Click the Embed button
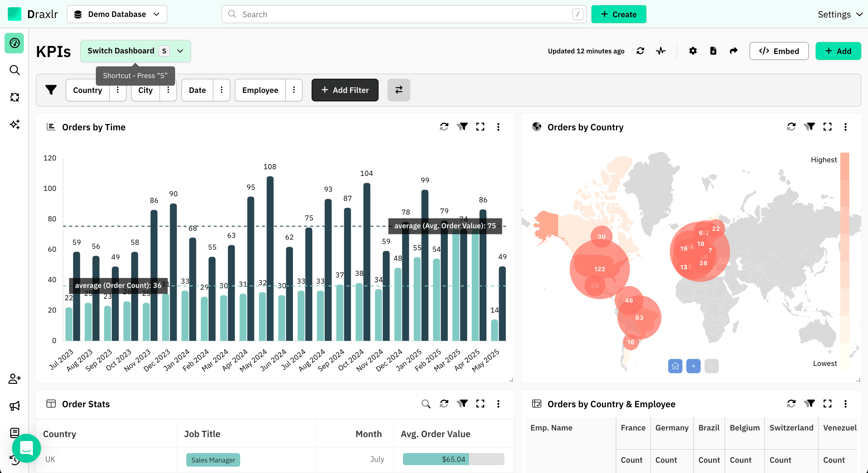 point(779,51)
